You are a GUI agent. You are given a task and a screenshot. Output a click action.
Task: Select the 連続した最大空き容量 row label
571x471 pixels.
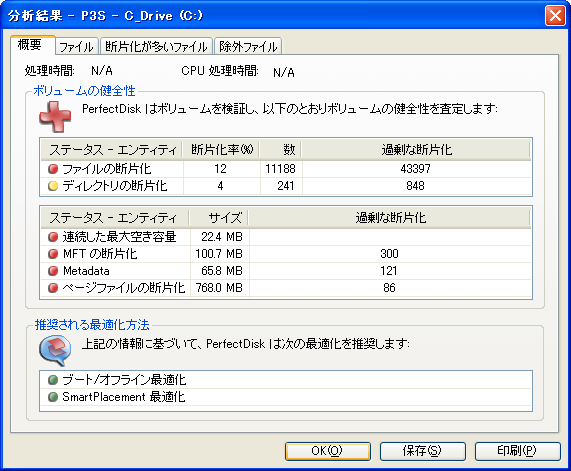[119, 237]
